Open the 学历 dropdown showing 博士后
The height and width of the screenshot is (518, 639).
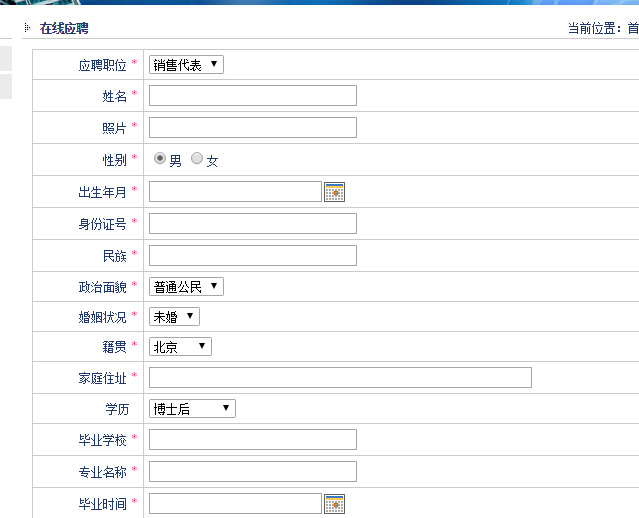192,409
